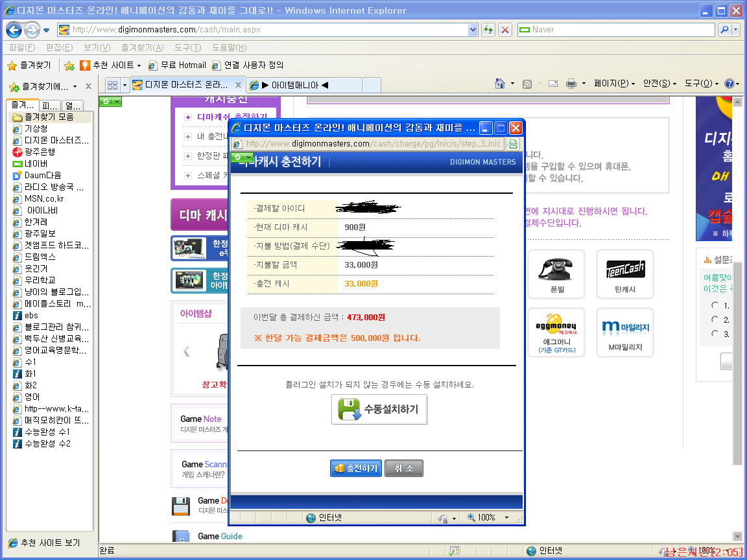Open the 기상청 favorite

(x=30, y=128)
